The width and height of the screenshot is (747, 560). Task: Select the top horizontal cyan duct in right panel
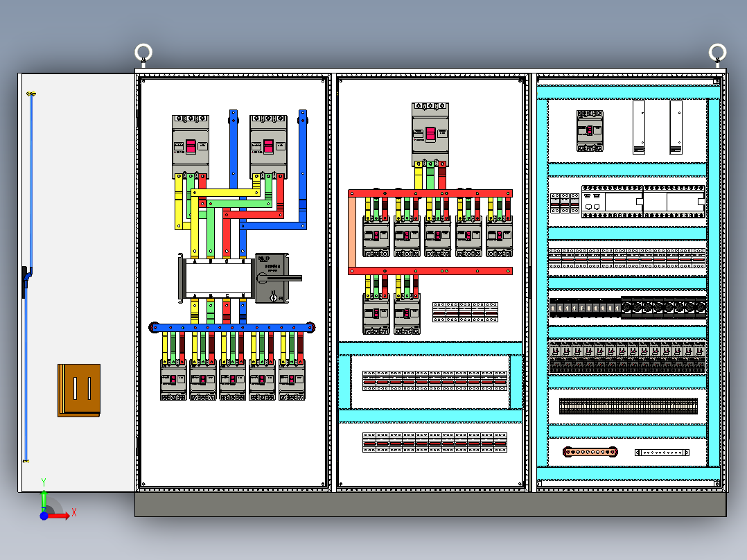(x=629, y=92)
